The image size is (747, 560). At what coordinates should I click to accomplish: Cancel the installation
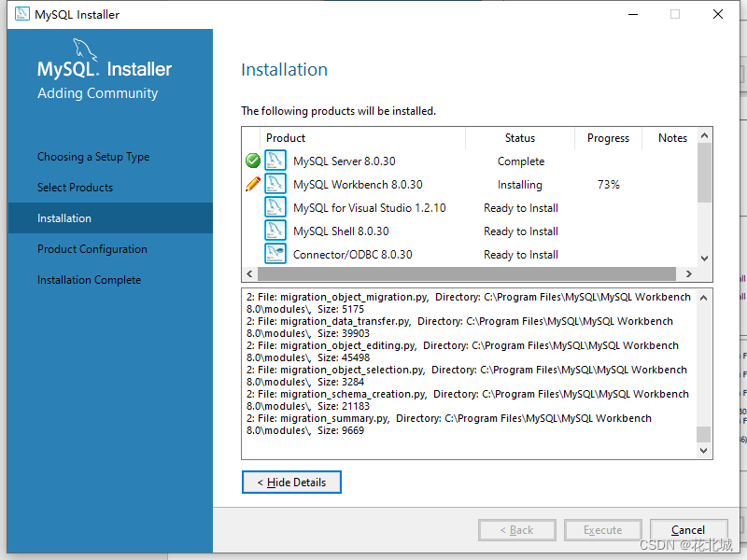click(x=689, y=530)
